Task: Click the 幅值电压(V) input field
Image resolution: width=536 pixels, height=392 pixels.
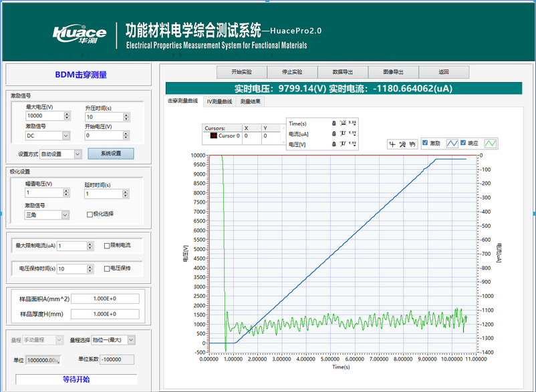Action: pyautogui.click(x=44, y=192)
